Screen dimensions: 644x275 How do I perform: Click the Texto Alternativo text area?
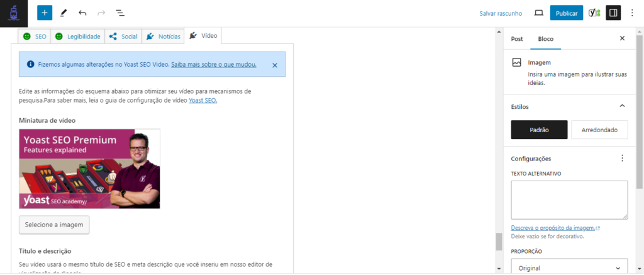(x=569, y=199)
